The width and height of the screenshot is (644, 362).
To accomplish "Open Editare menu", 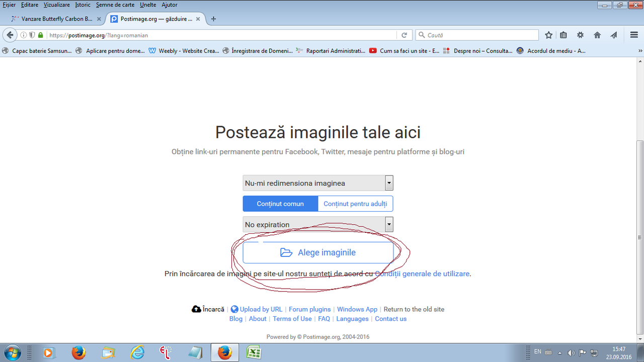I will pyautogui.click(x=30, y=5).
